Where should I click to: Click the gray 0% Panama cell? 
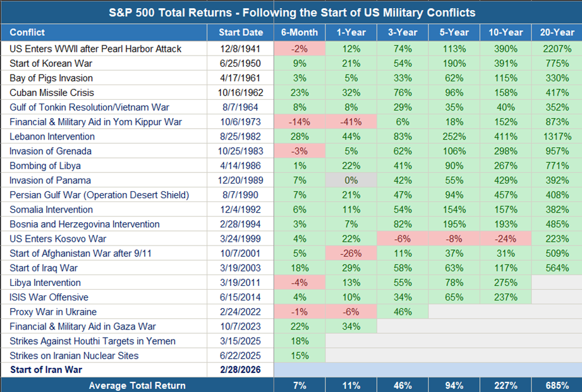[351, 181]
